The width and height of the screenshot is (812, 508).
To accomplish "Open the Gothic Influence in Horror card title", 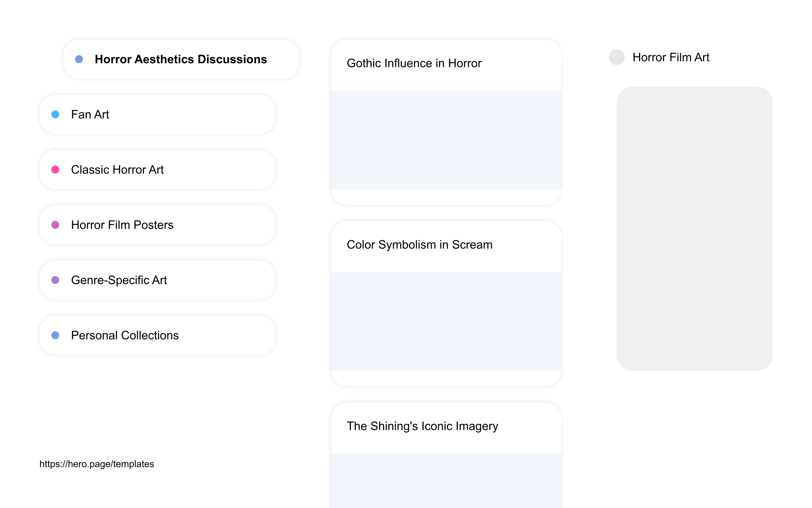I will point(414,63).
